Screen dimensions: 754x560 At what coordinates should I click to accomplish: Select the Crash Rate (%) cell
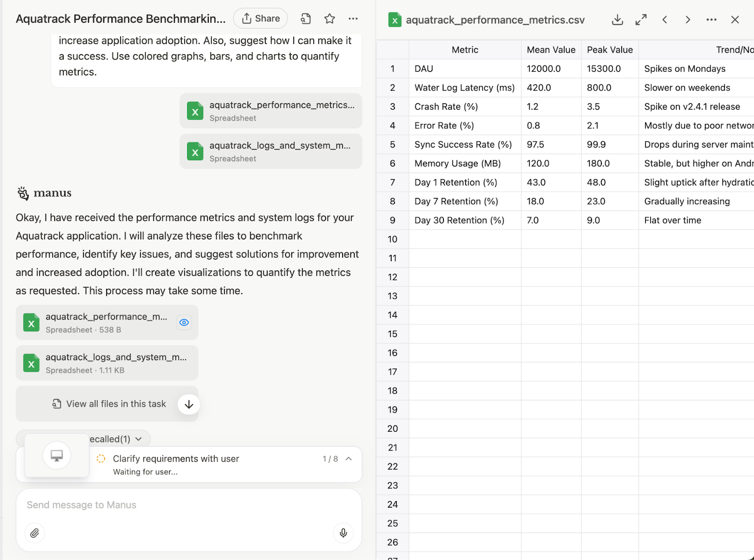coord(465,107)
